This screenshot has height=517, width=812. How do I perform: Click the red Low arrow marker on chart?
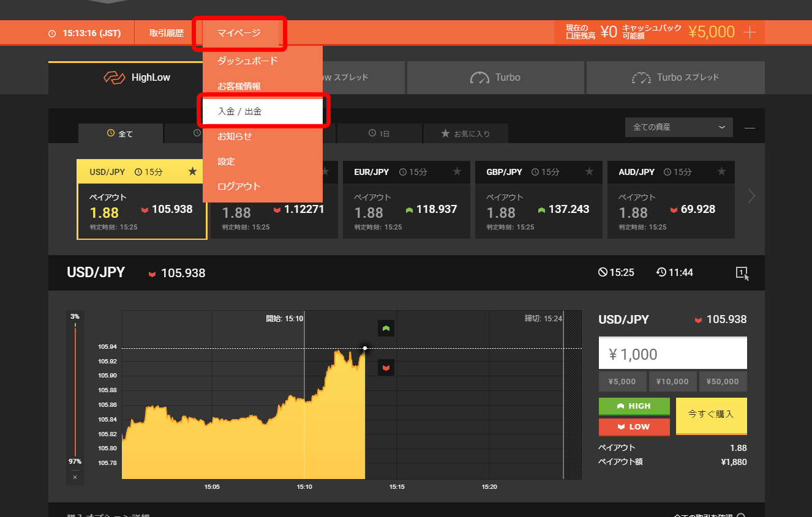click(386, 367)
